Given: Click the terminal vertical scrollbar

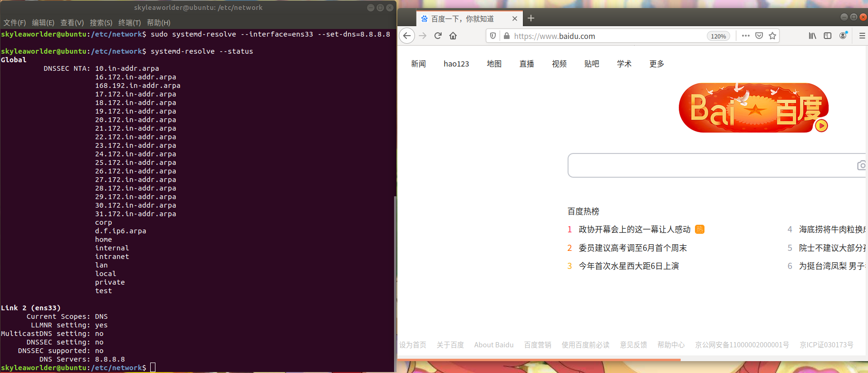Looking at the screenshot, I should (395, 284).
